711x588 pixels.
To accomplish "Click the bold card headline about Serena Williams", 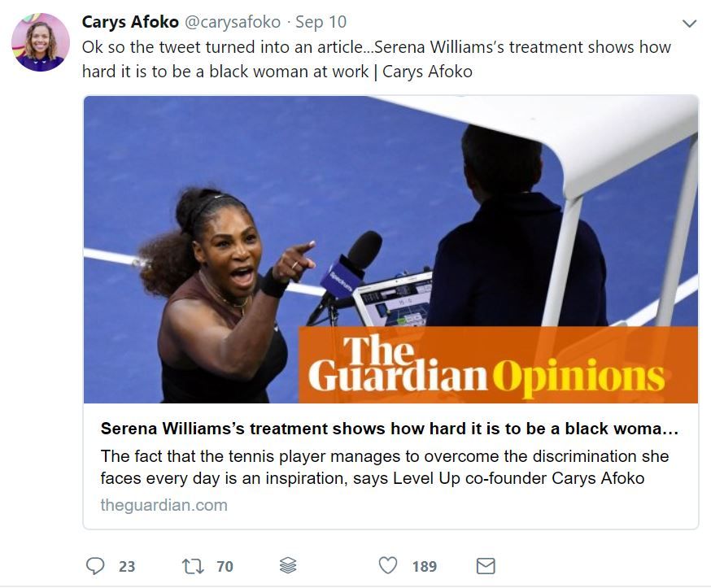I will point(390,429).
